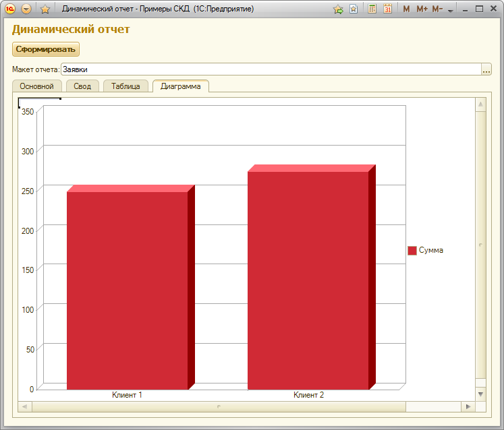The width and height of the screenshot is (504, 430).
Task: Select the Диаграмма tab
Action: click(x=181, y=86)
